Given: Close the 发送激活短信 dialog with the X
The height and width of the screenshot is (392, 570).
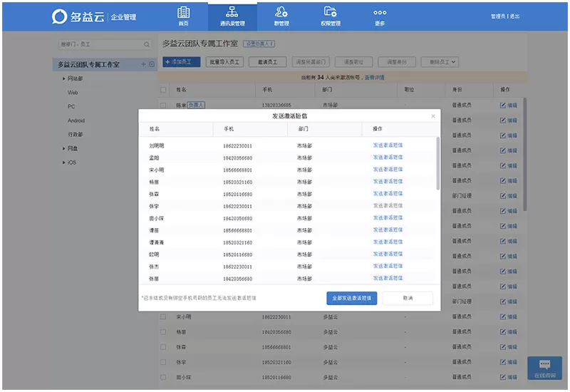Looking at the screenshot, I should (x=433, y=116).
